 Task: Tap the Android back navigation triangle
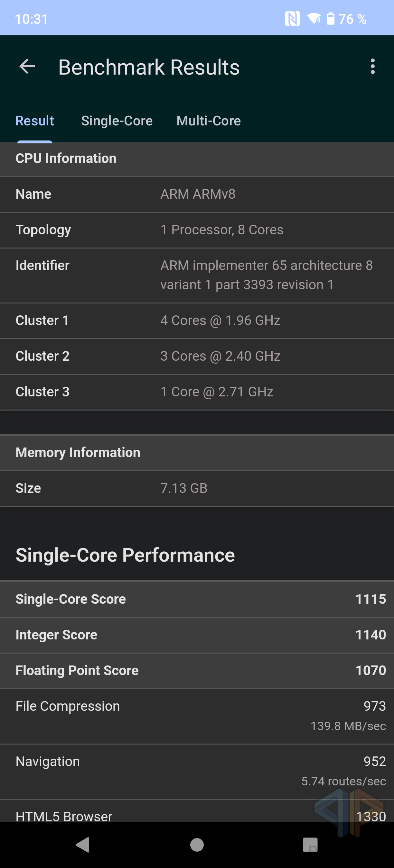(83, 845)
